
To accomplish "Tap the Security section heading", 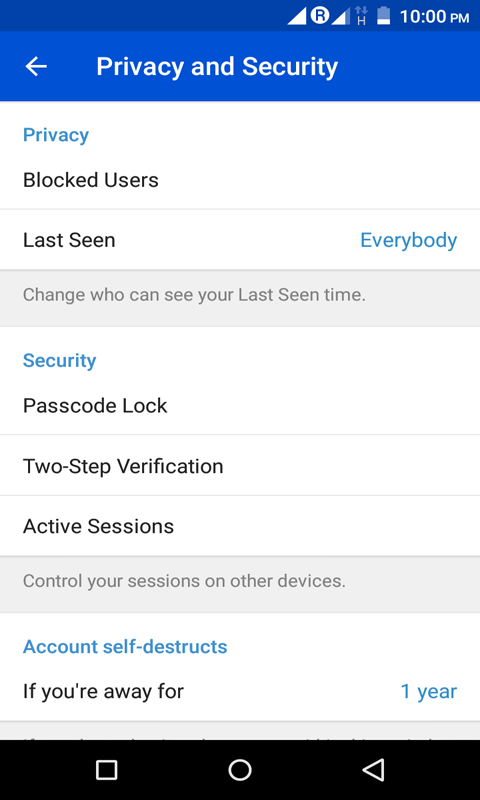I will 60,360.
